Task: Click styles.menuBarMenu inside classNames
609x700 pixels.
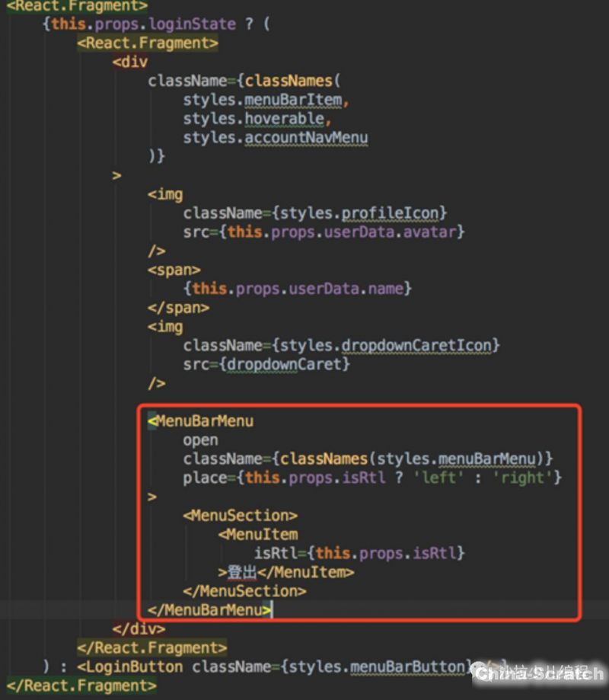Action: [459, 459]
